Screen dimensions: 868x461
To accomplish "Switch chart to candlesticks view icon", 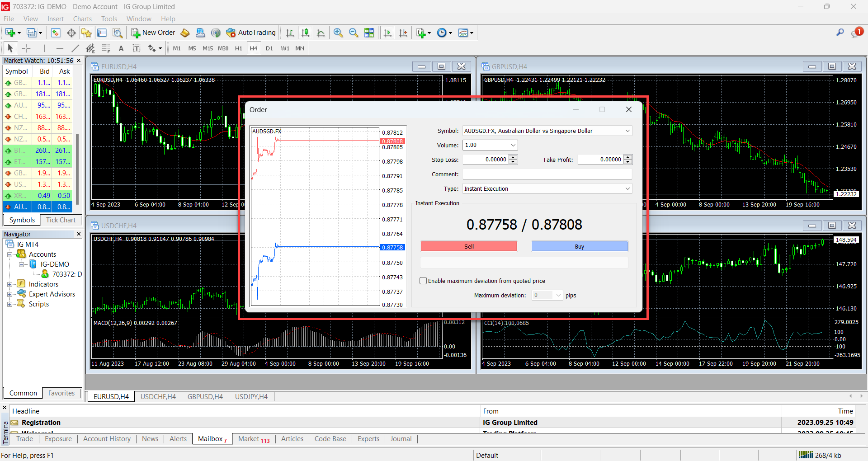I will (306, 33).
